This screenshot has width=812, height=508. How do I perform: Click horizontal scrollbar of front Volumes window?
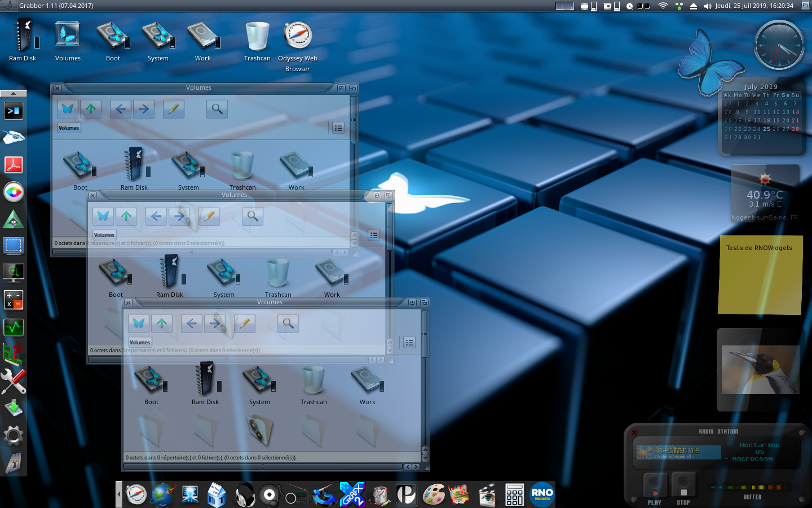263,467
